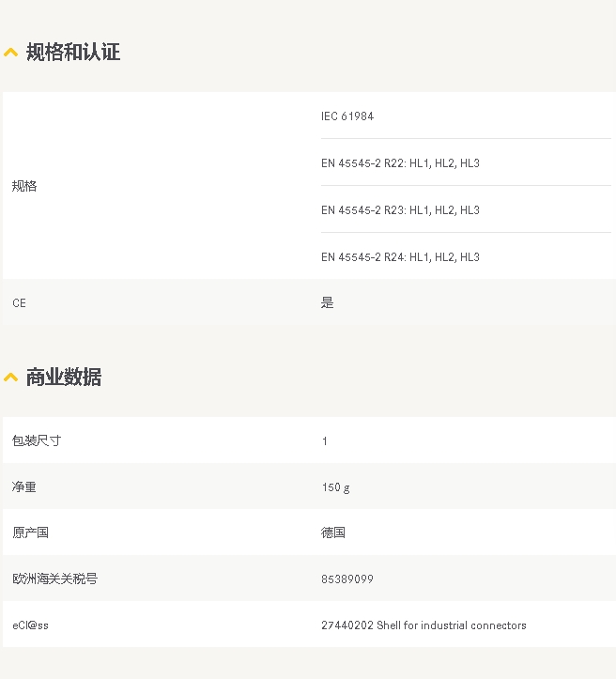Click the 规格 row label
Screen dimensions: 616x679
point(24,186)
